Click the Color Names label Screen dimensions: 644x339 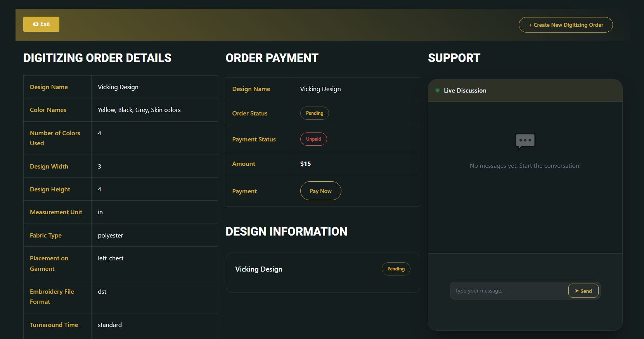(48, 110)
